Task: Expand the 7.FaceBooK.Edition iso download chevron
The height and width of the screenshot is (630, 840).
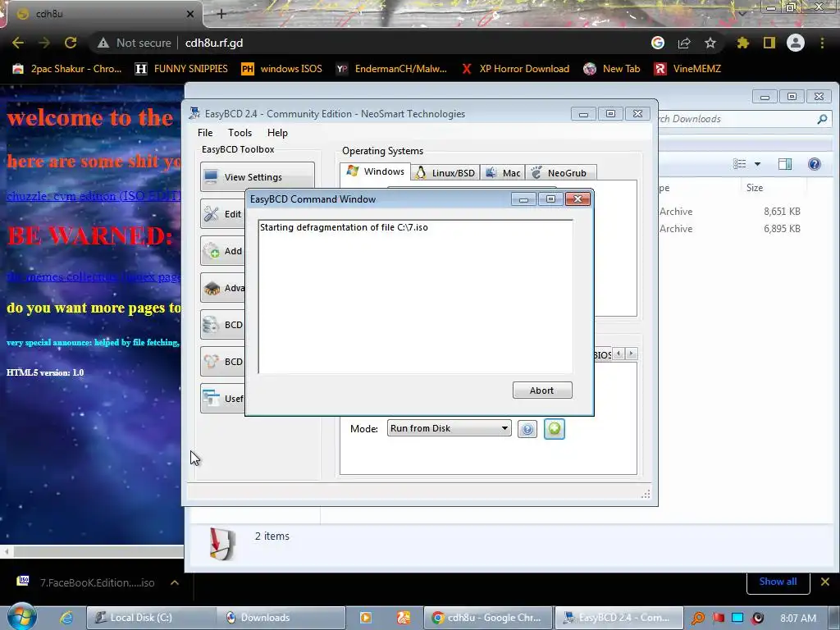Action: pos(175,582)
